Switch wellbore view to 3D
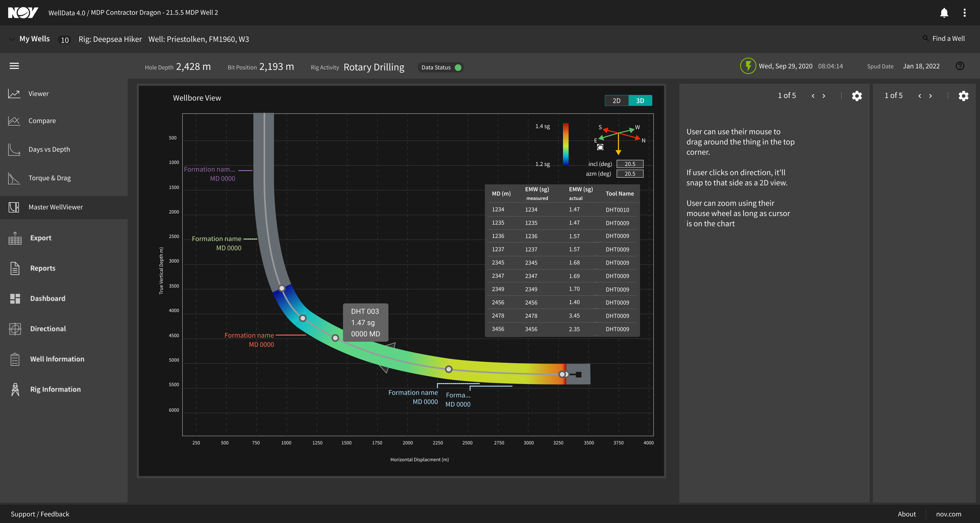 tap(640, 101)
